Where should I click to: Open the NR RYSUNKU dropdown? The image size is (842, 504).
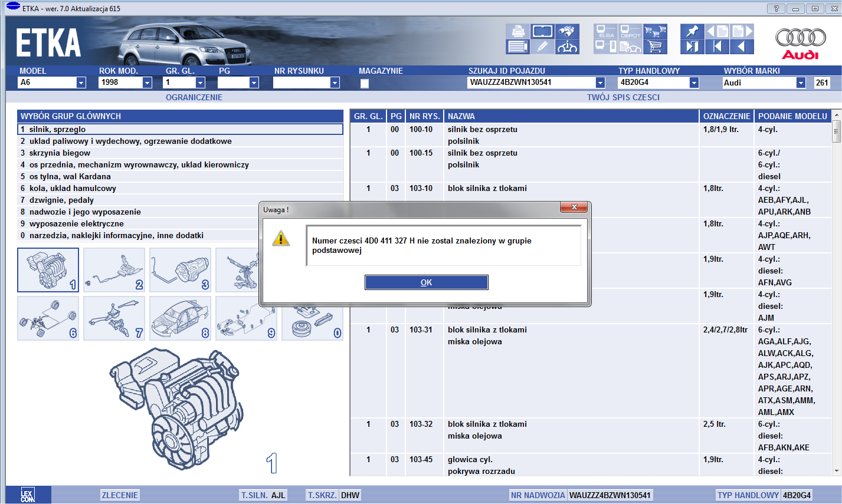point(335,83)
